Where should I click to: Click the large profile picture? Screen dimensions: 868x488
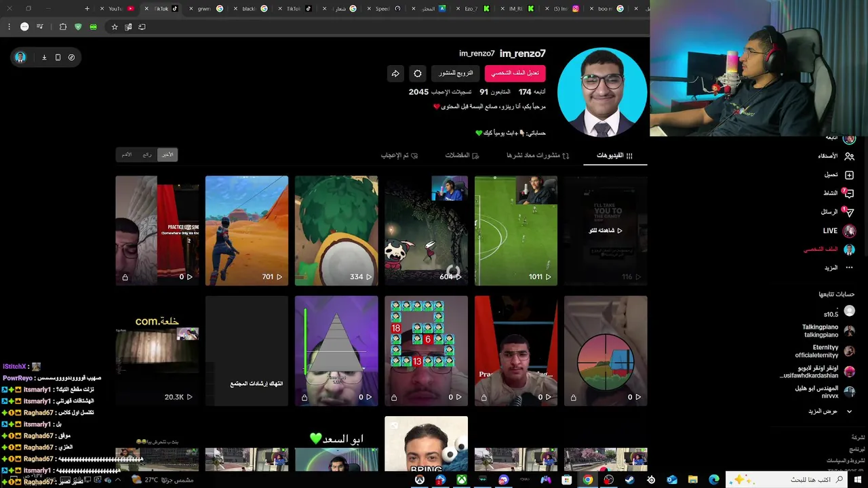click(x=602, y=92)
